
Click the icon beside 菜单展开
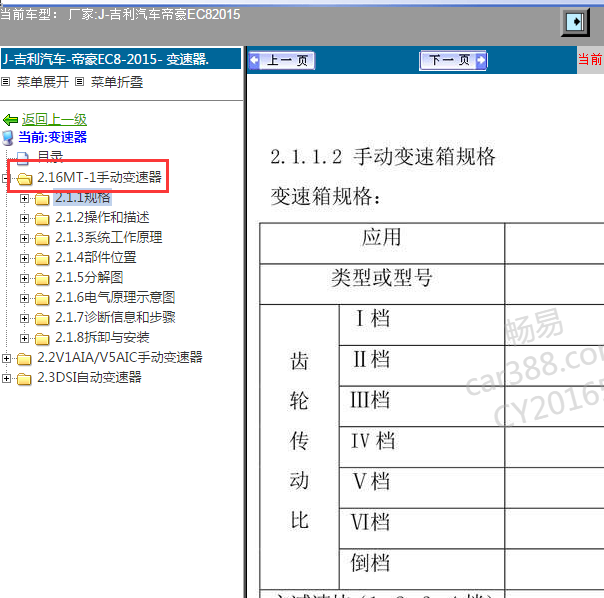(5, 82)
